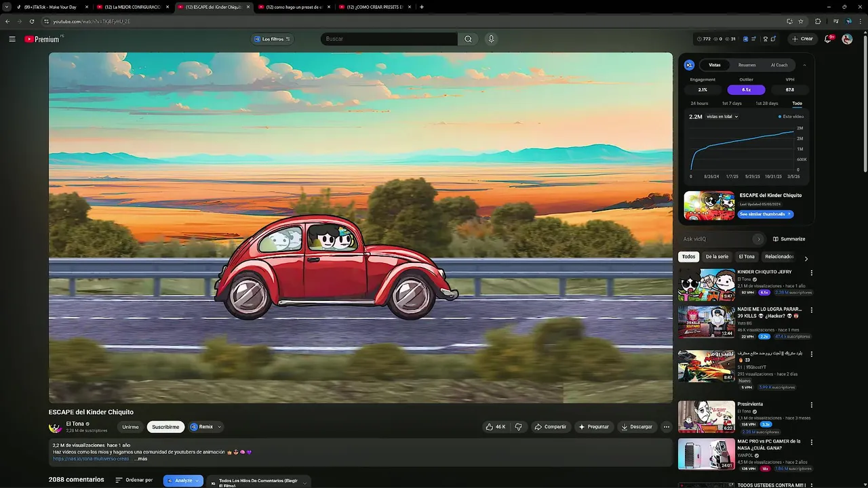Screen dimensions: 868x488
Task: Click the search magnifier button
Action: tap(468, 39)
